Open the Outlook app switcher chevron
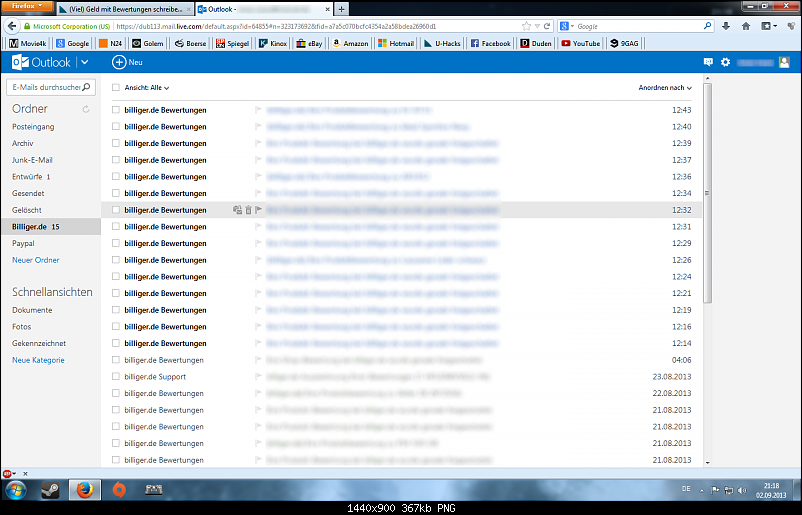 click(x=84, y=62)
